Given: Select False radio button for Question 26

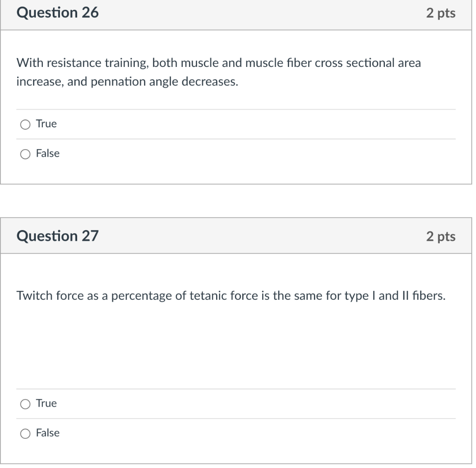Looking at the screenshot, I should (x=25, y=154).
